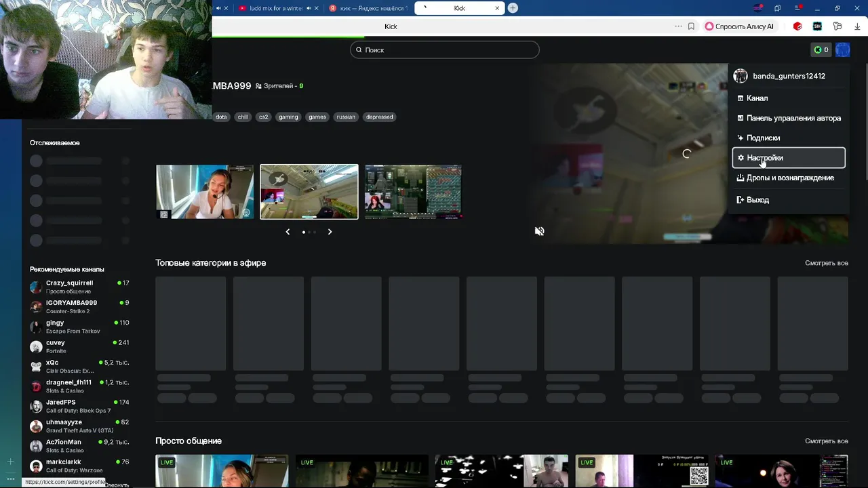Focus the Поиск search field
This screenshot has height=488, width=868.
[445, 49]
